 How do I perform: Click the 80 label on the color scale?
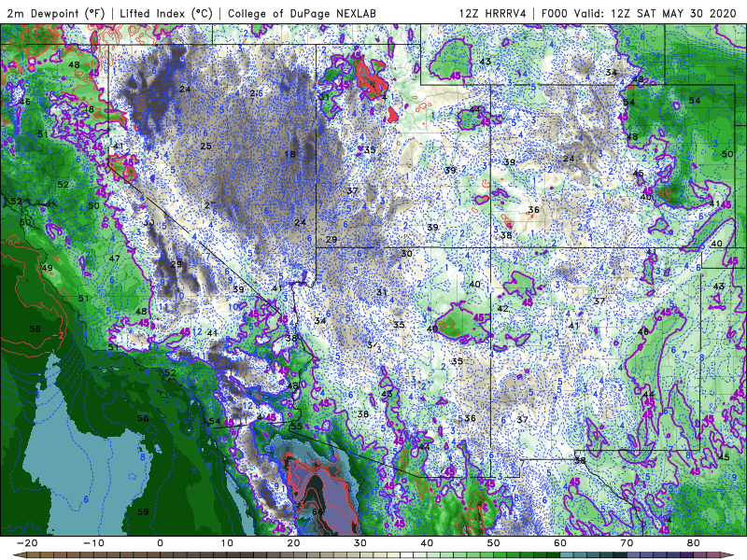pyautogui.click(x=694, y=543)
